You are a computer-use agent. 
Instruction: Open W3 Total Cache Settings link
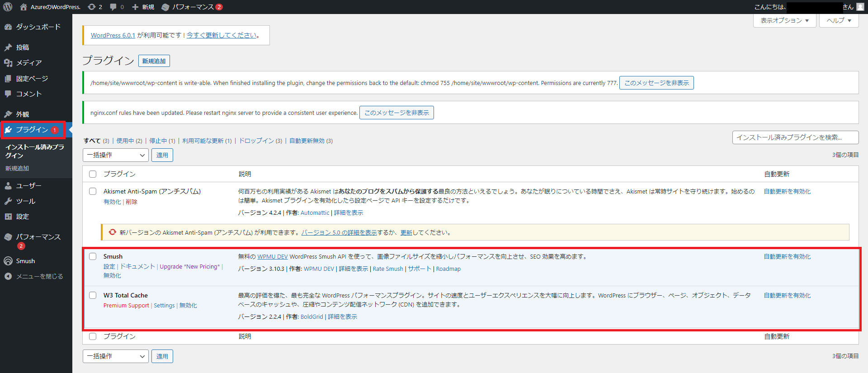pyautogui.click(x=164, y=305)
